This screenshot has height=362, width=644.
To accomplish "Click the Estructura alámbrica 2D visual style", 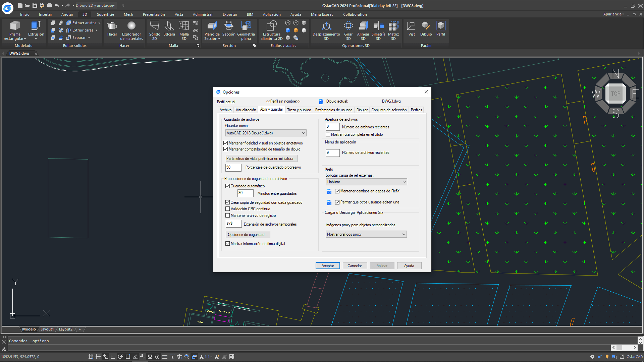I will [271, 26].
